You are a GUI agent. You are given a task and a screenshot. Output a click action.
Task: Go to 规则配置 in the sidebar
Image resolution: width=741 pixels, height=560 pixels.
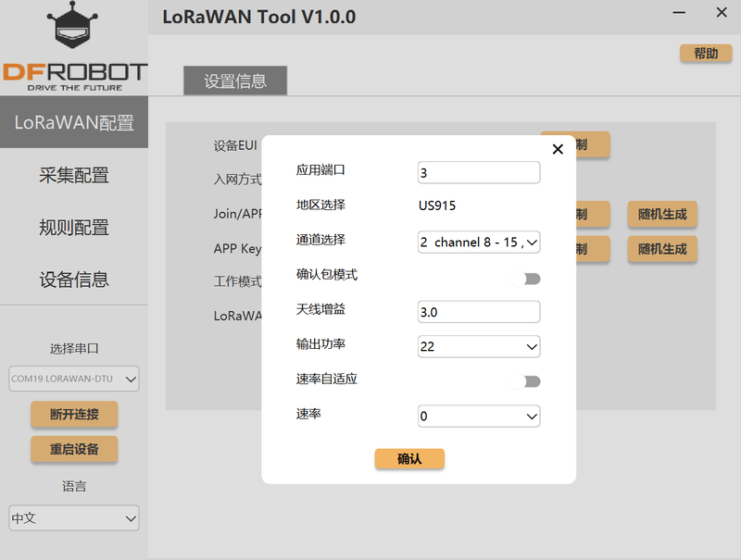click(74, 227)
